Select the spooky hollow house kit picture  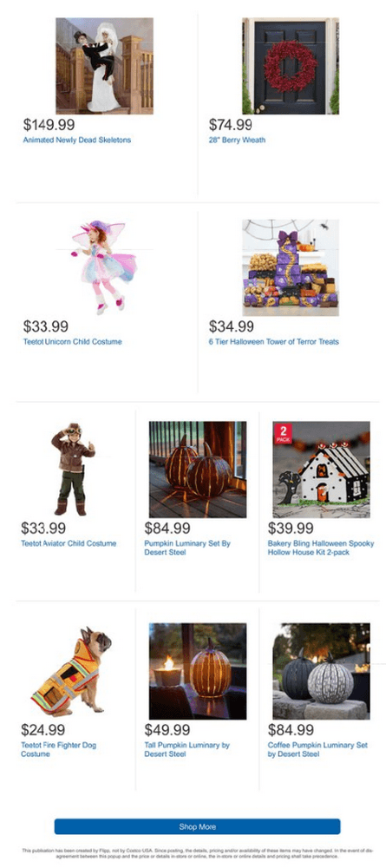pyautogui.click(x=321, y=470)
